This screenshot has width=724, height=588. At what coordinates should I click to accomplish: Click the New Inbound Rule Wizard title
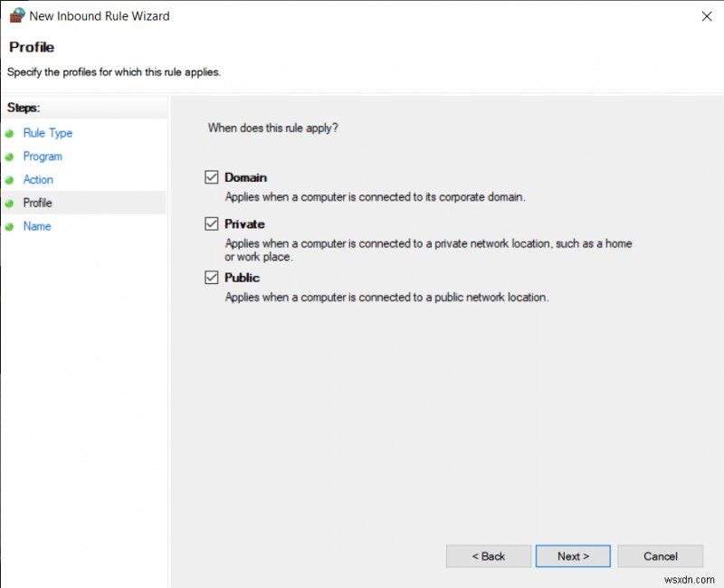click(100, 16)
